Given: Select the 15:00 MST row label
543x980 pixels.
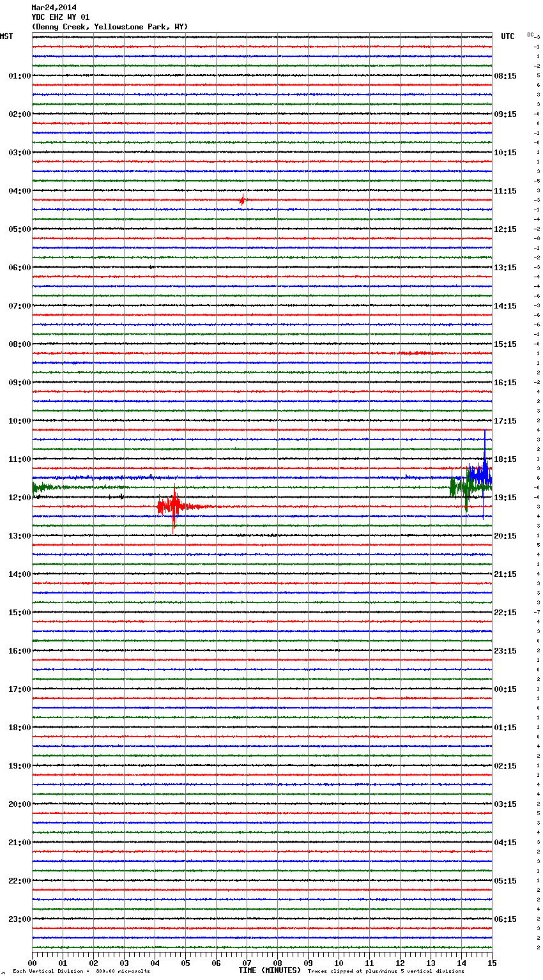Looking at the screenshot, I should 20,613.
